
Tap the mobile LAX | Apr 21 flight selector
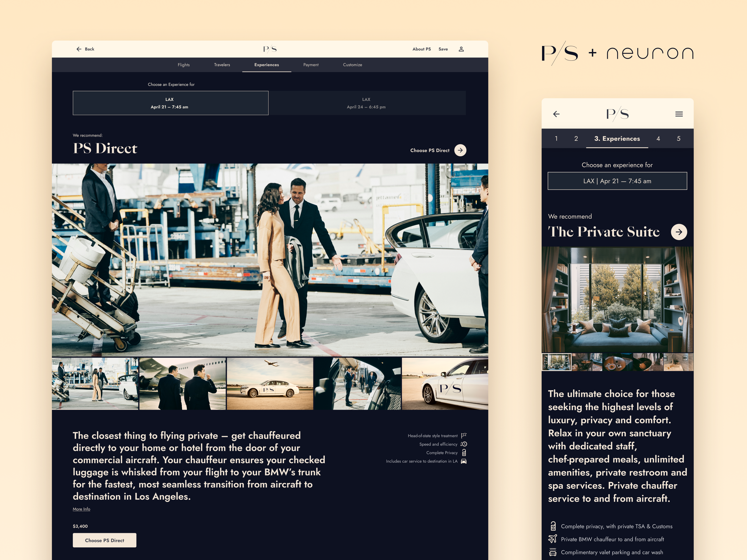point(617,181)
